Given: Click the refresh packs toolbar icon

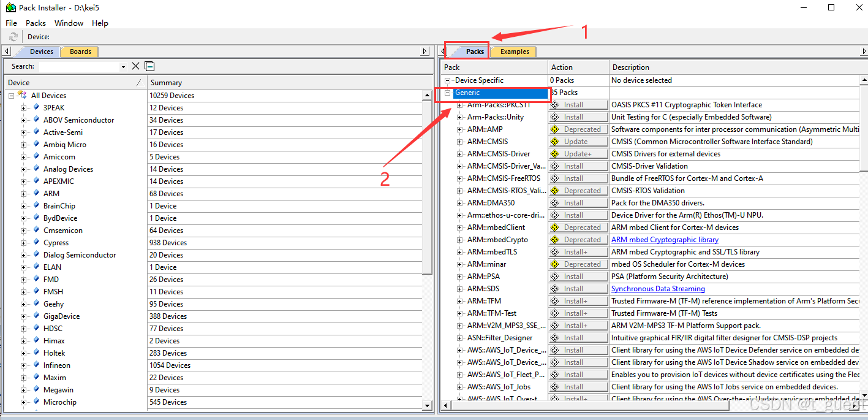Looking at the screenshot, I should [13, 37].
